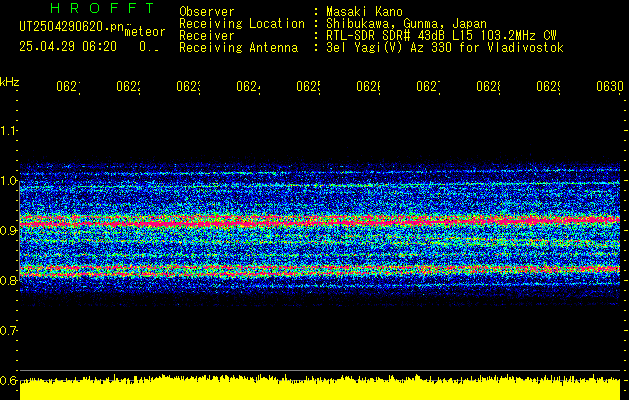
Task: Click the Receiving Antenna label
Action: tap(239, 48)
